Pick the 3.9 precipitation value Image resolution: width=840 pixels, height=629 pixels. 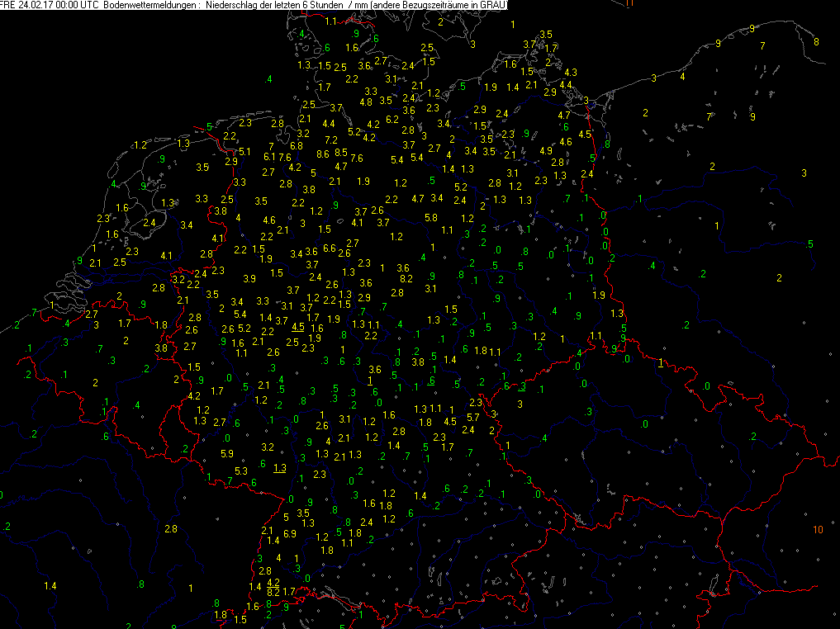[x=249, y=277]
